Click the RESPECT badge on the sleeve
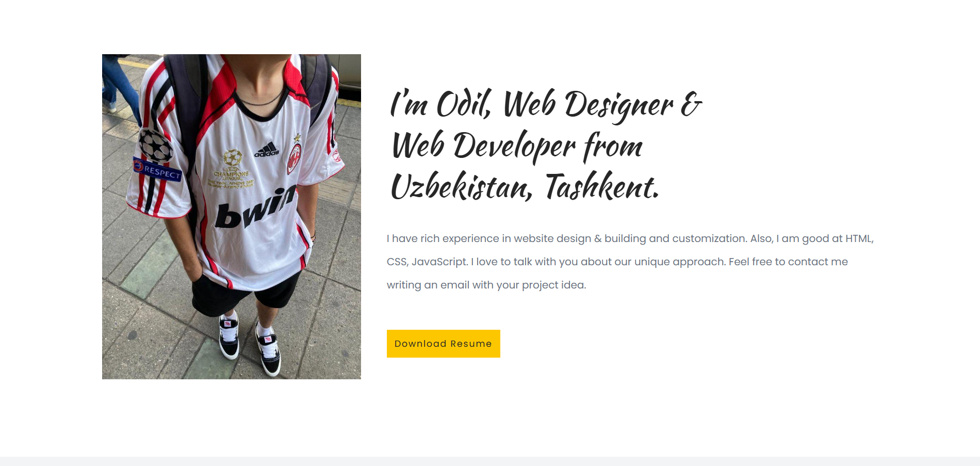This screenshot has width=980, height=466. coord(158,170)
